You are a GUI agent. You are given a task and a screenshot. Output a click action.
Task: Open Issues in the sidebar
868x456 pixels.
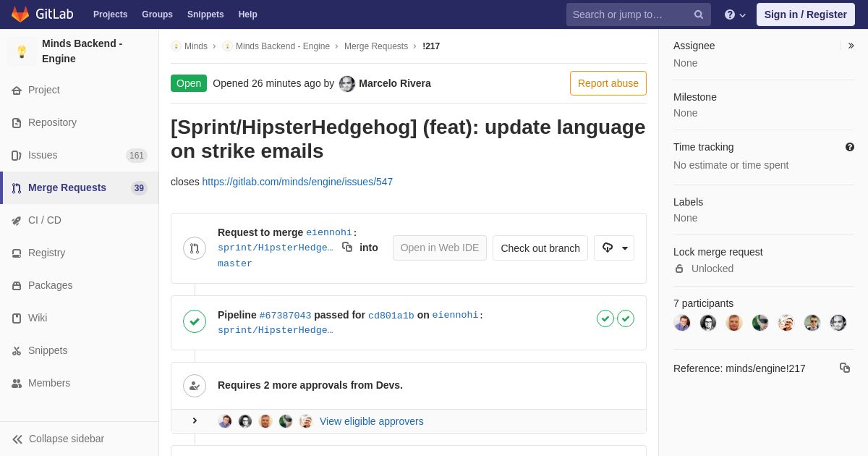[80, 155]
